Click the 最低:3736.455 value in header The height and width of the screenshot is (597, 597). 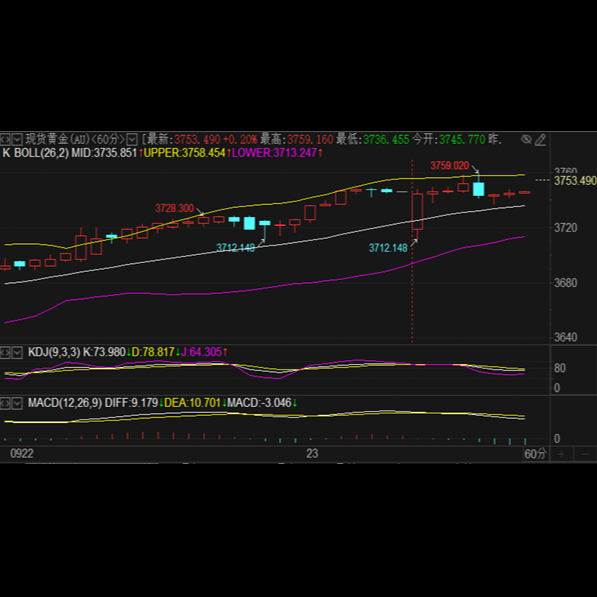373,139
